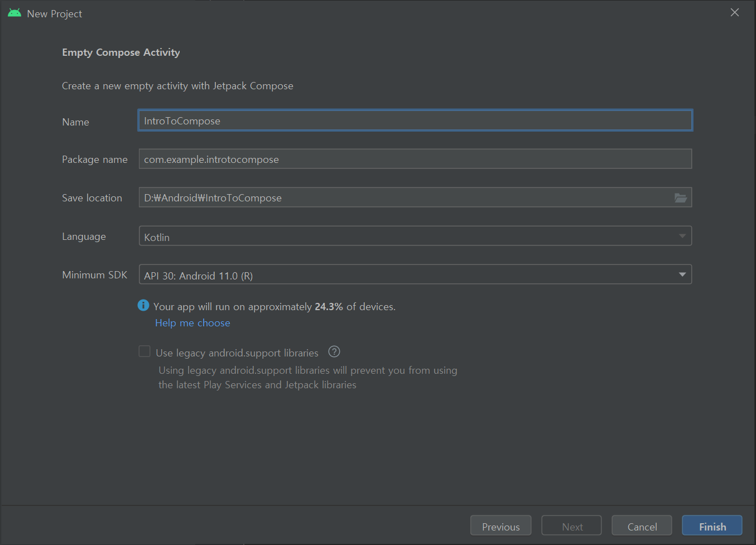The image size is (756, 545).
Task: Click the disabled Next button
Action: pos(571,525)
